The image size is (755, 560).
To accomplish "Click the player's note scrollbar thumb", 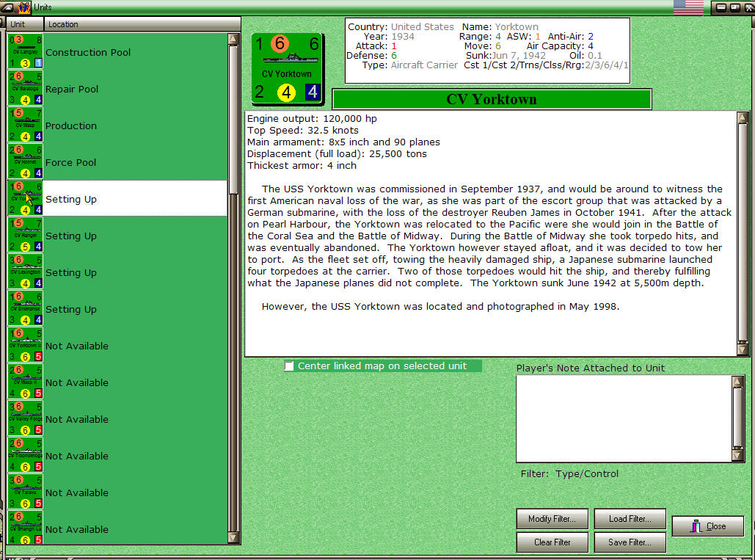I will 737,417.
